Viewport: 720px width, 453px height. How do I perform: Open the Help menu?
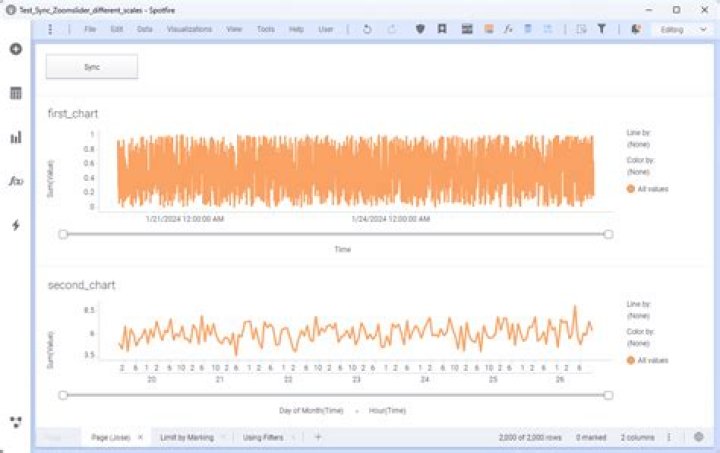(296, 29)
